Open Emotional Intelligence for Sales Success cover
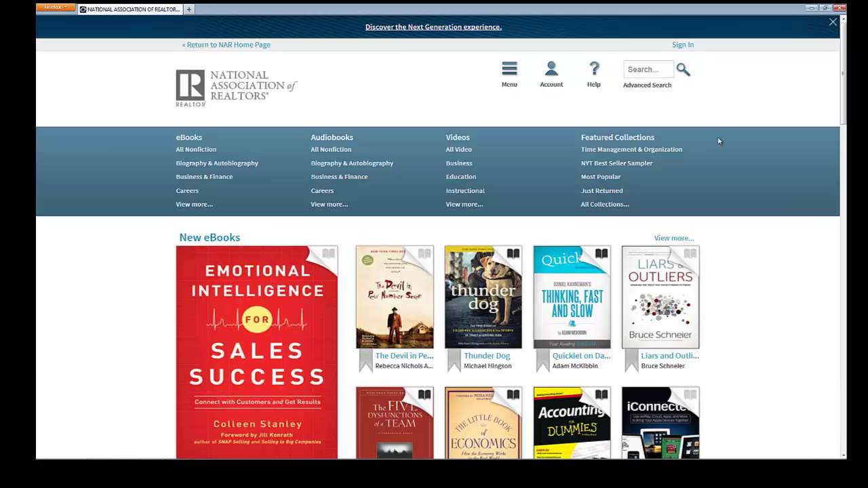The width and height of the screenshot is (868, 488). (256, 352)
